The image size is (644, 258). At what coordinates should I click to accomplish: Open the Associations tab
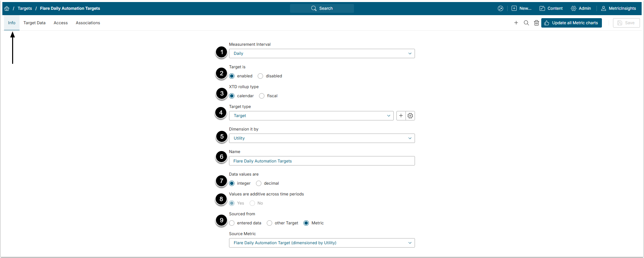click(88, 23)
